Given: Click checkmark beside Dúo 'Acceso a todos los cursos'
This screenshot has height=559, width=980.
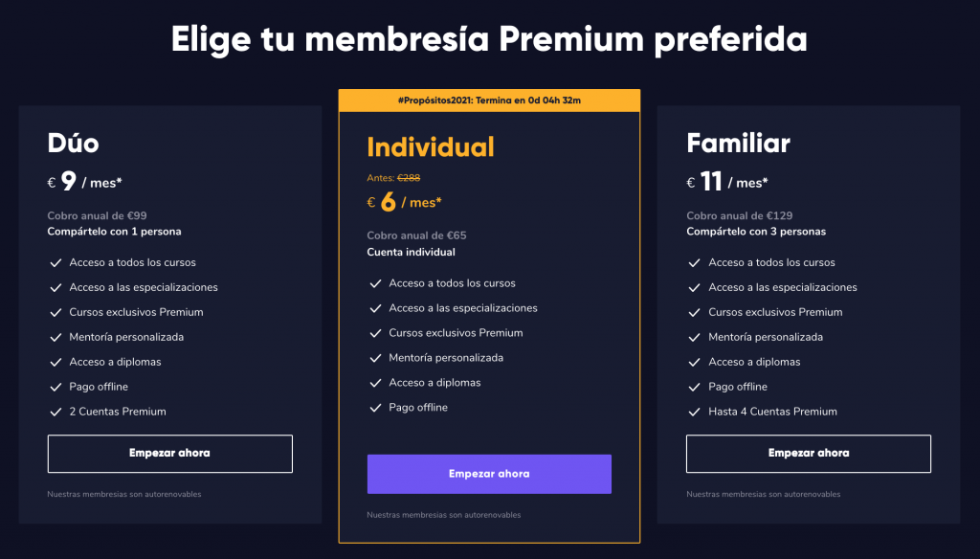Looking at the screenshot, I should pos(54,262).
